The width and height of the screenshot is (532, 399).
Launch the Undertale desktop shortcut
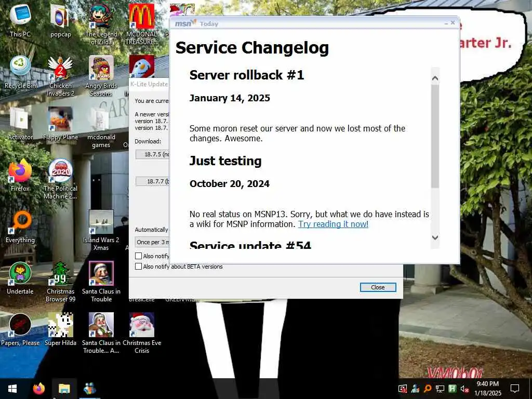20,278
